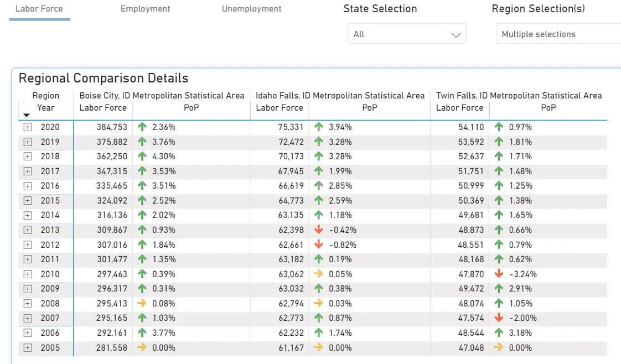The width and height of the screenshot is (621, 364).
Task: Click the Regional Comparison Details title
Action: click(x=103, y=78)
